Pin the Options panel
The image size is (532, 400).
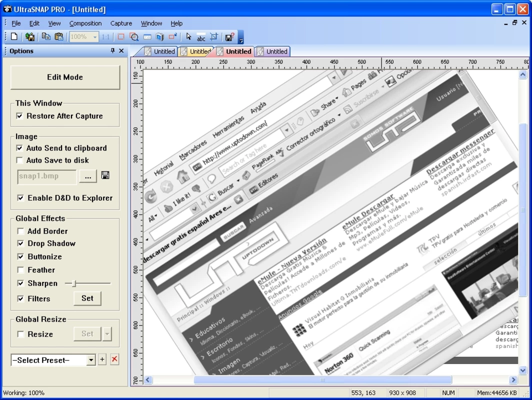[x=112, y=50]
